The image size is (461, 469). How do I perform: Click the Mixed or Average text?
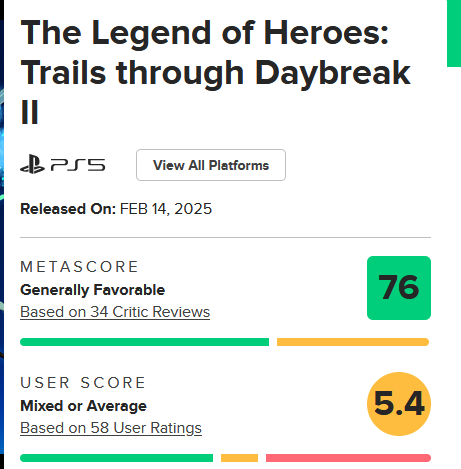click(83, 406)
